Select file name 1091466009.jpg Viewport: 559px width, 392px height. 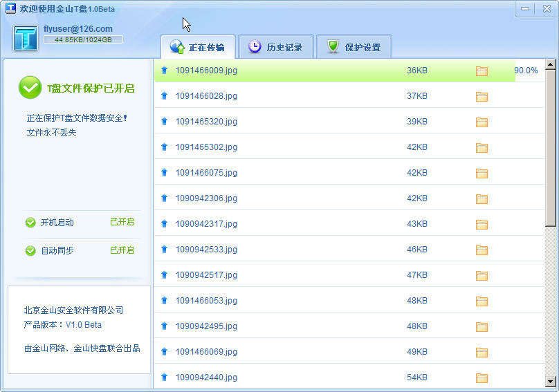tap(206, 71)
